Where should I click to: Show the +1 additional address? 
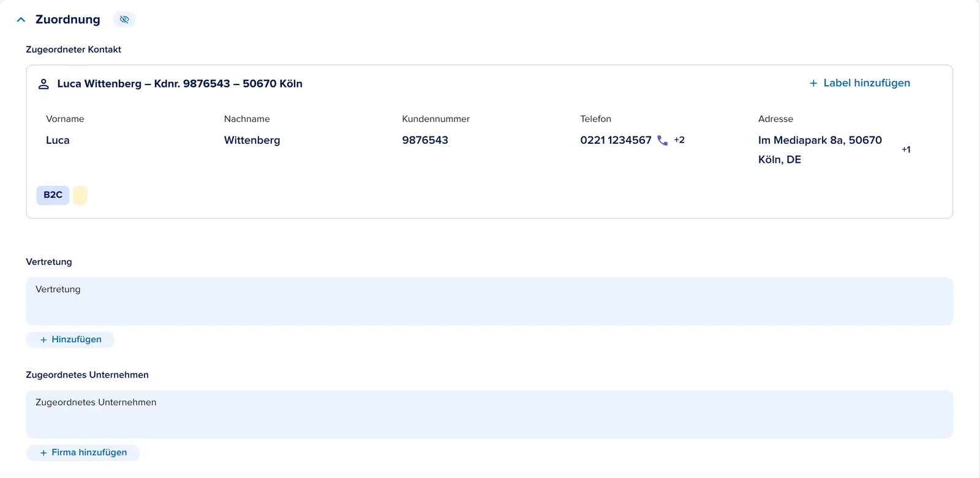[906, 149]
